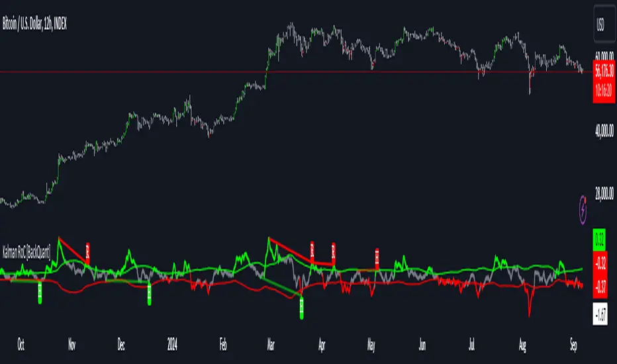The height and width of the screenshot is (364, 617).
Task: Click the 28,000.00 price axis label
Action: (x=604, y=193)
